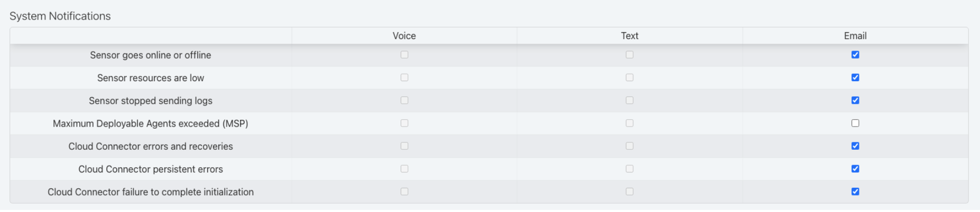Enable Voice for Cloud Connector errors and recoveries
This screenshot has height=212, width=980.
[x=404, y=146]
